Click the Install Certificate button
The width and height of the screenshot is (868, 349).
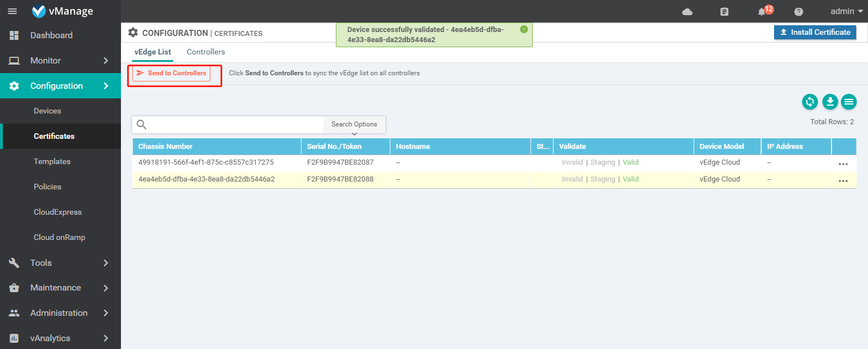pos(815,32)
